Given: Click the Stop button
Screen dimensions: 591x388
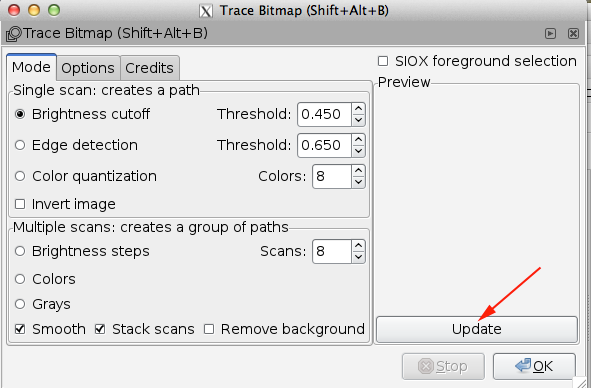Looking at the screenshot, I should pyautogui.click(x=443, y=366).
